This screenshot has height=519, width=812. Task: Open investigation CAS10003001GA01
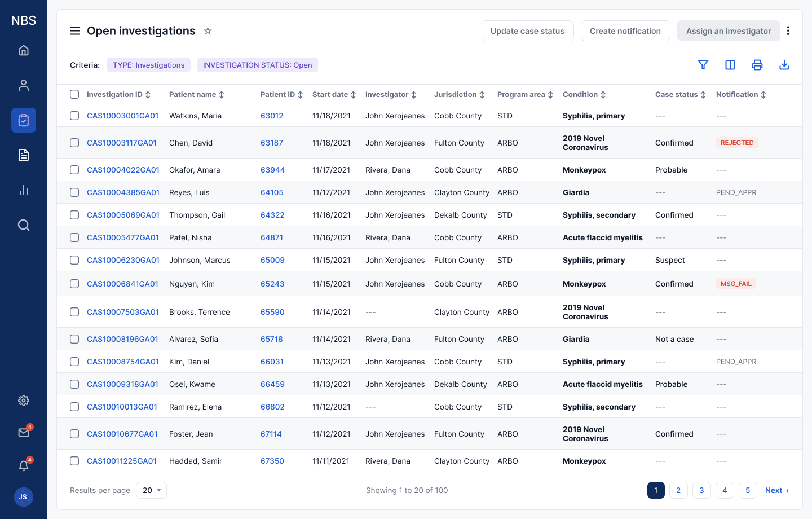122,116
